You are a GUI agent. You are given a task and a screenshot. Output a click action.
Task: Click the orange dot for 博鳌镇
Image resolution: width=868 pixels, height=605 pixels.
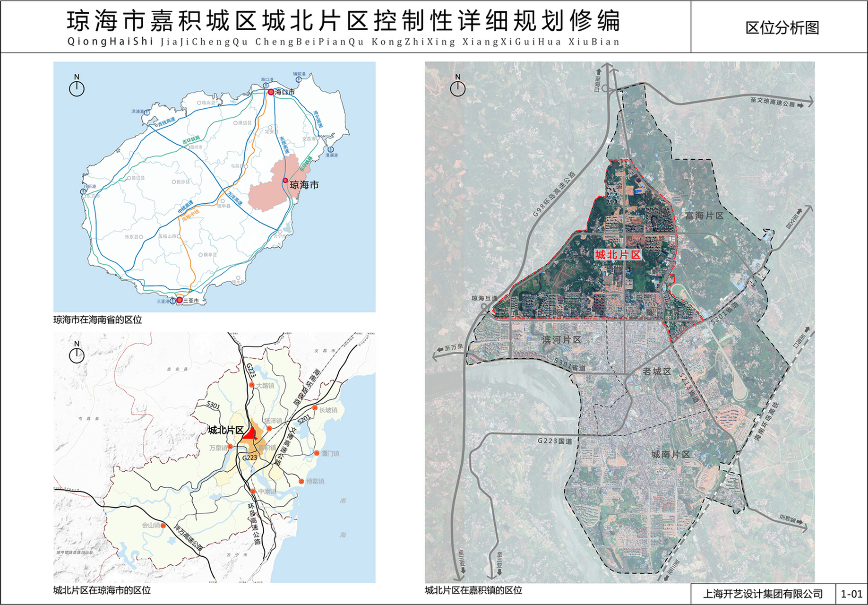[301, 482]
